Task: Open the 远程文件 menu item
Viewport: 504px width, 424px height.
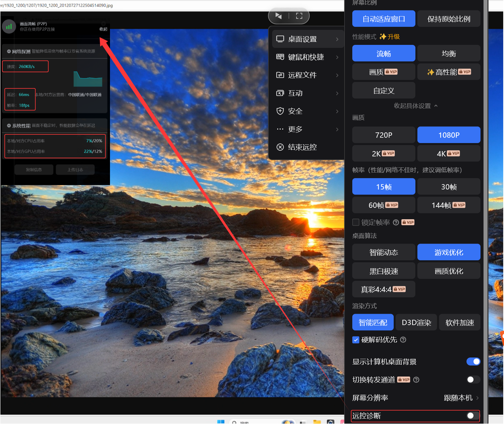Action: point(302,75)
